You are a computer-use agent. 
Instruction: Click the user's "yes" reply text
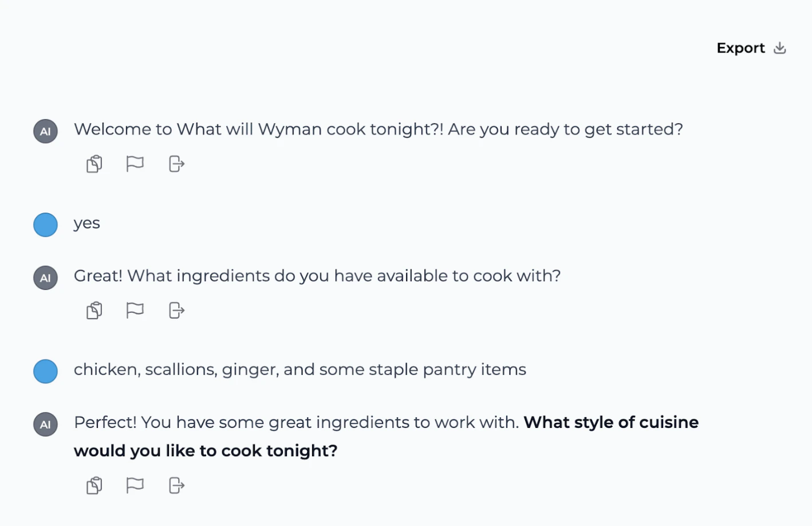click(x=87, y=223)
